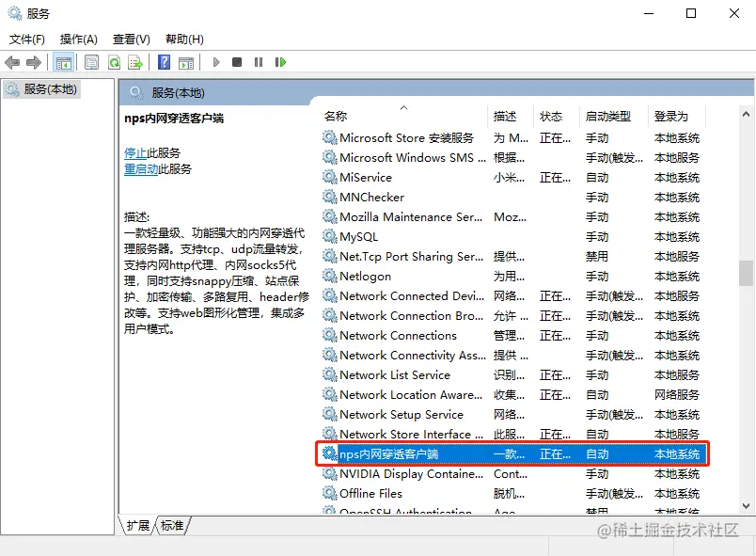
Task: Open the Properties toolbar icon
Action: click(91, 62)
